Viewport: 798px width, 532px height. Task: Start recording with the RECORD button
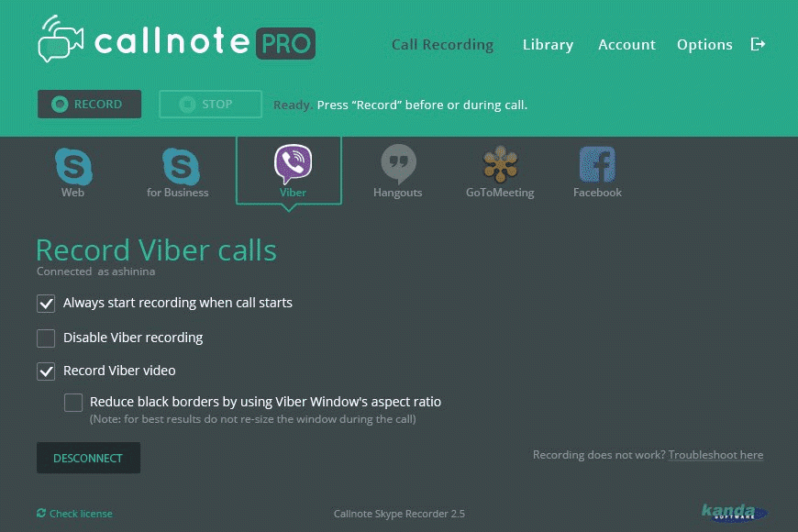[x=90, y=105]
